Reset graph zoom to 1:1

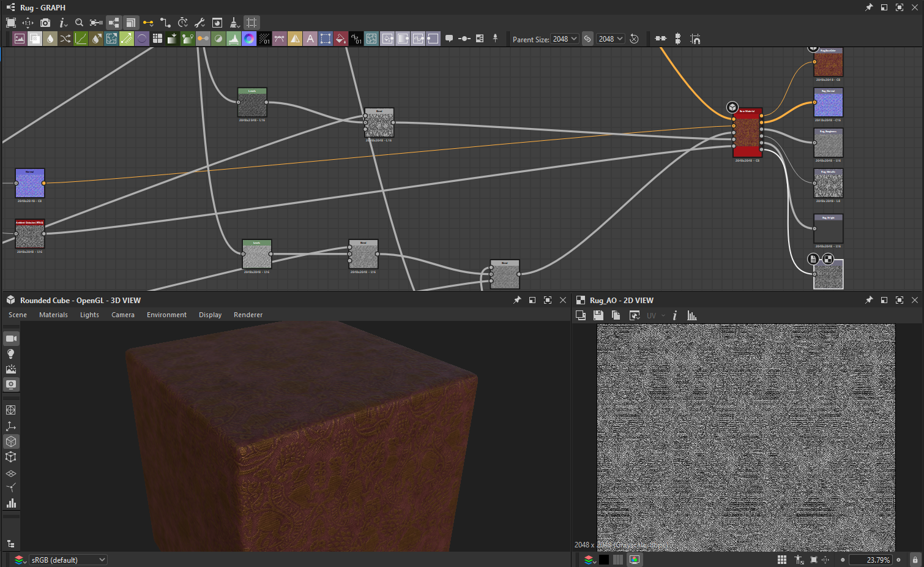tap(28, 23)
